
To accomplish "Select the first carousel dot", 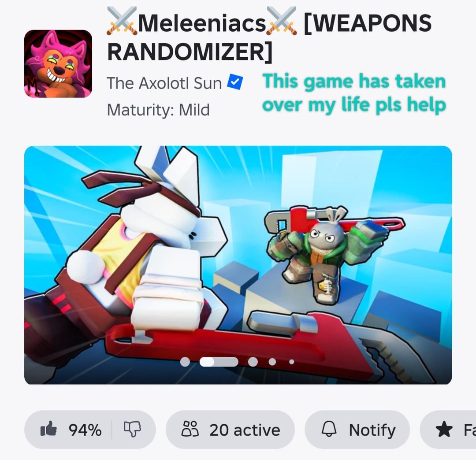I will tap(185, 362).
